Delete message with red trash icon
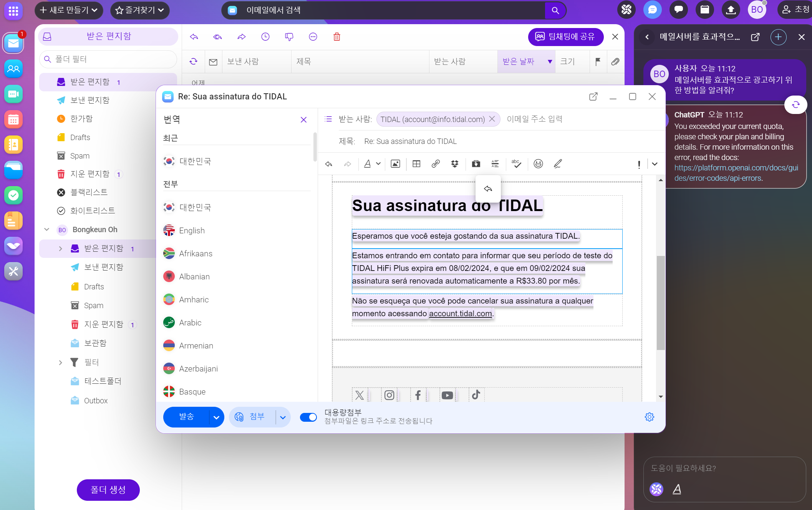The width and height of the screenshot is (812, 510). point(336,37)
